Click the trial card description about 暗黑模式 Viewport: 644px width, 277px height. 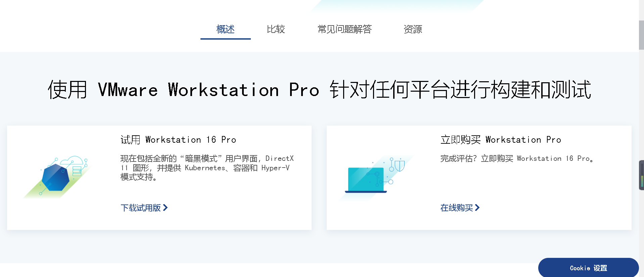pos(207,168)
